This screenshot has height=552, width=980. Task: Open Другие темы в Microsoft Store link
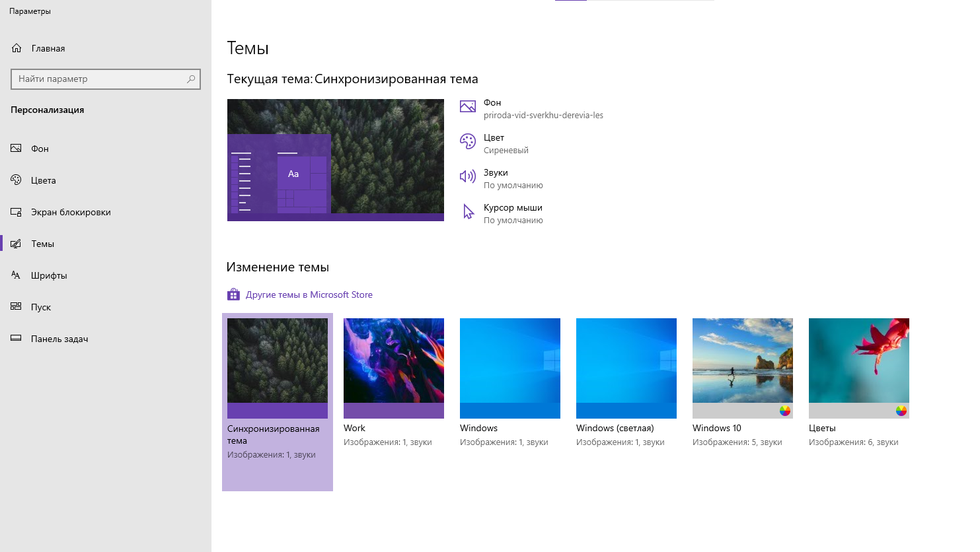pyautogui.click(x=309, y=294)
